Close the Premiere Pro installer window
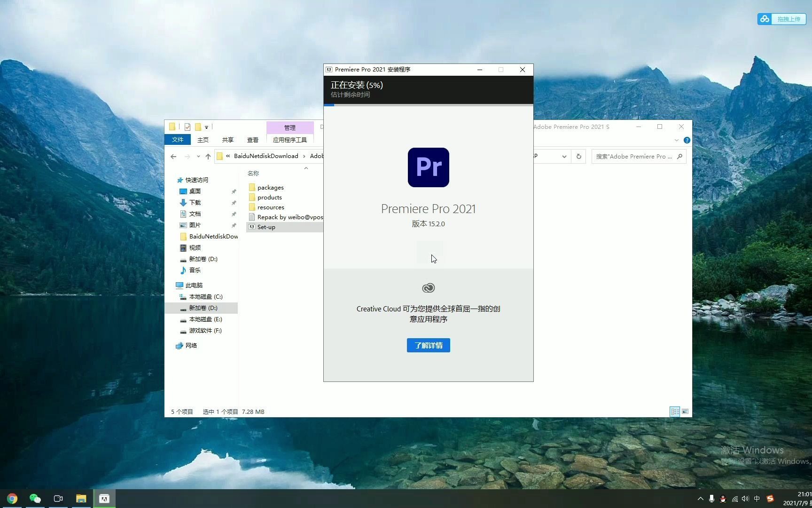 click(x=523, y=70)
